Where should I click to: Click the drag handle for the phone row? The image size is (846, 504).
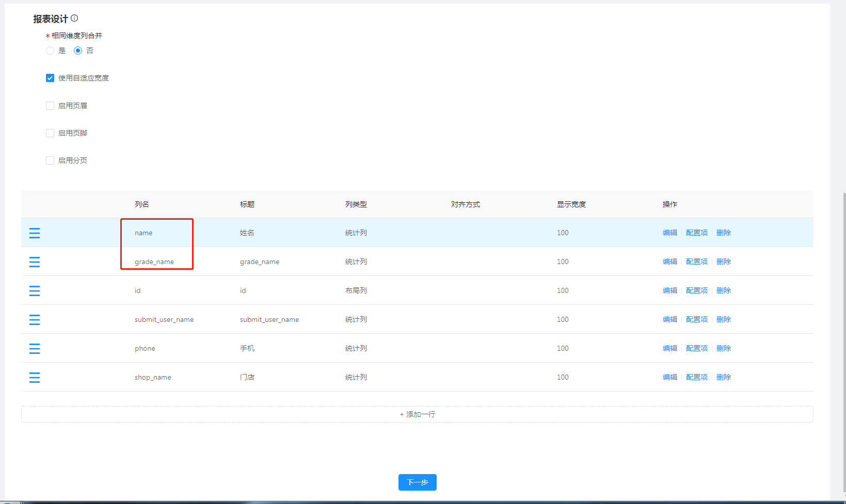coord(35,349)
